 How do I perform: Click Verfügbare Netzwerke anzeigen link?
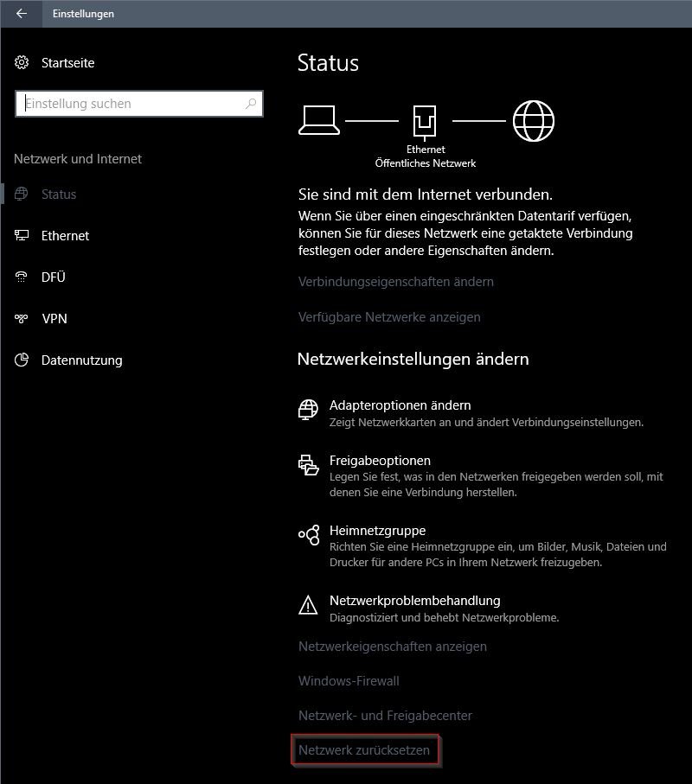[389, 317]
